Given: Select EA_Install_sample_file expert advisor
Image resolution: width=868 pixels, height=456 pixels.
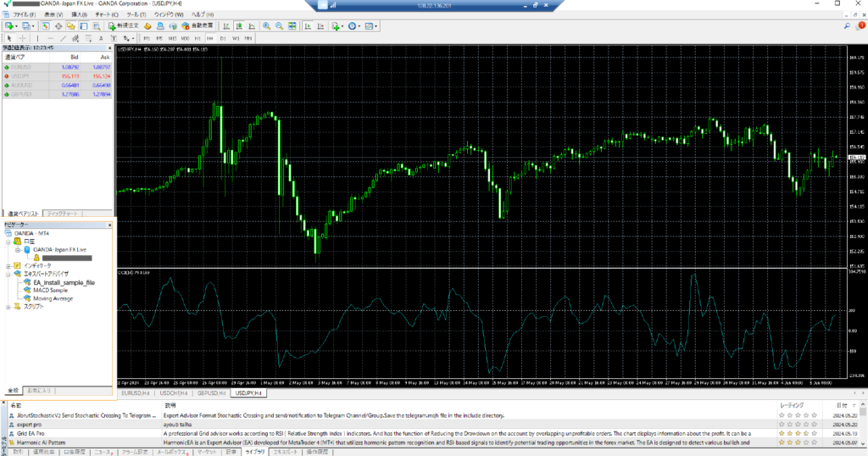Looking at the screenshot, I should (x=63, y=282).
